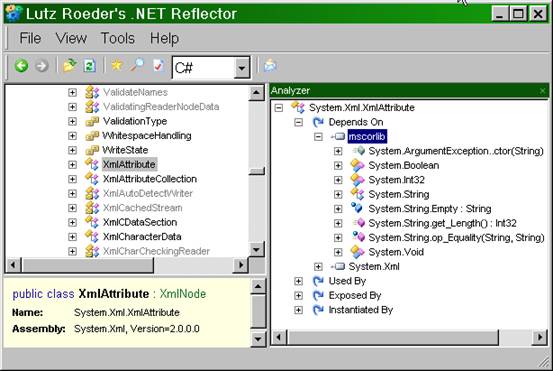Screen dimensions: 553x371
Task: Click the mscorlib assembly icon
Action: [338, 136]
